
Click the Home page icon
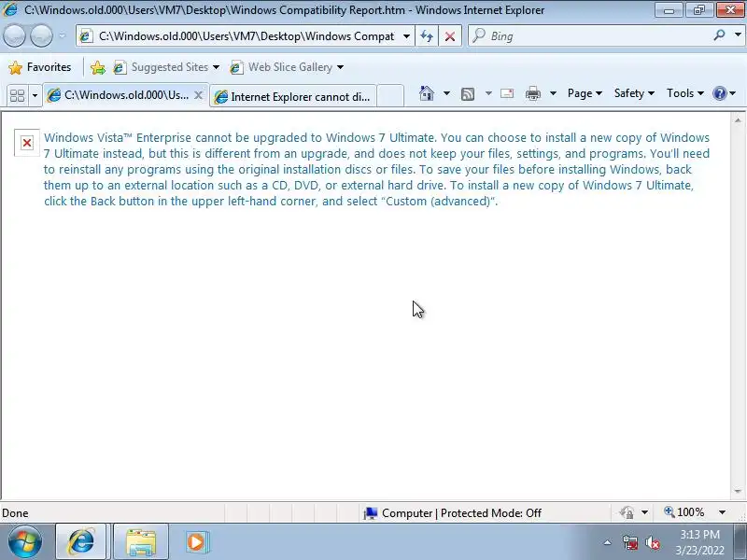coord(427,93)
